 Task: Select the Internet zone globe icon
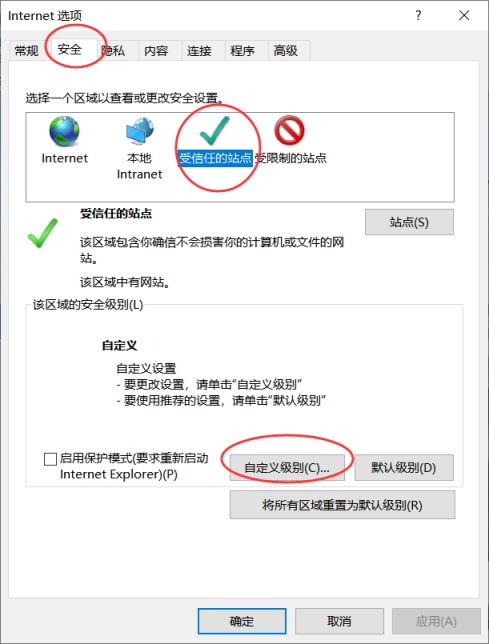coord(64,132)
